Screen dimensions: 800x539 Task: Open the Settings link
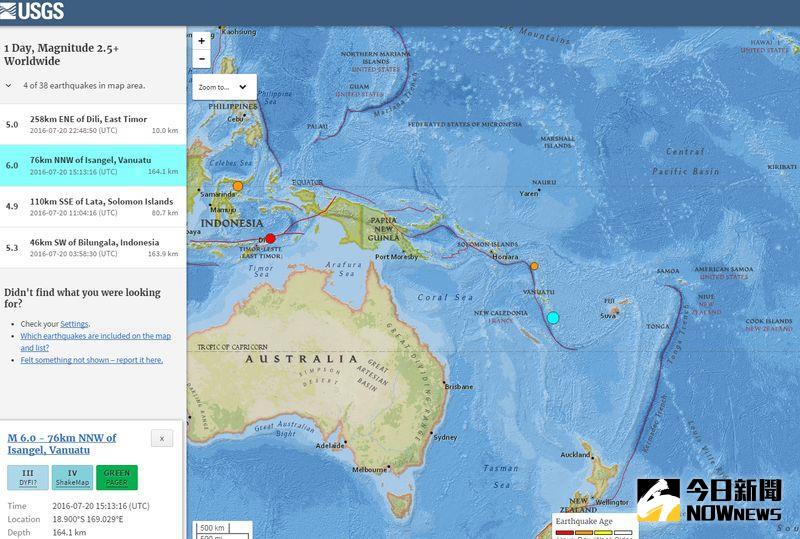tap(74, 324)
